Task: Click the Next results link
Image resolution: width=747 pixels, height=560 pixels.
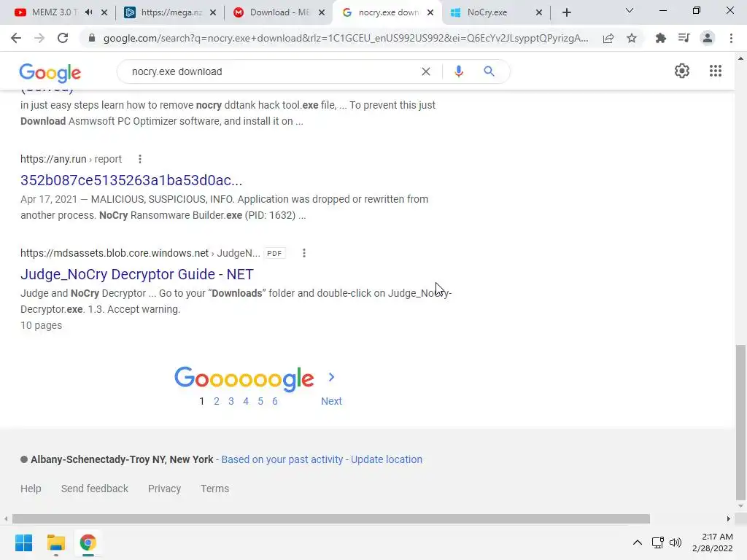Action: 331,402
